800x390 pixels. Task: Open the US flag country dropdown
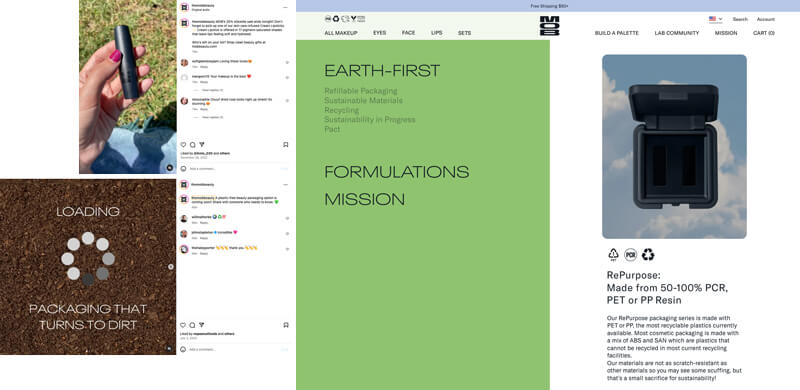(715, 19)
